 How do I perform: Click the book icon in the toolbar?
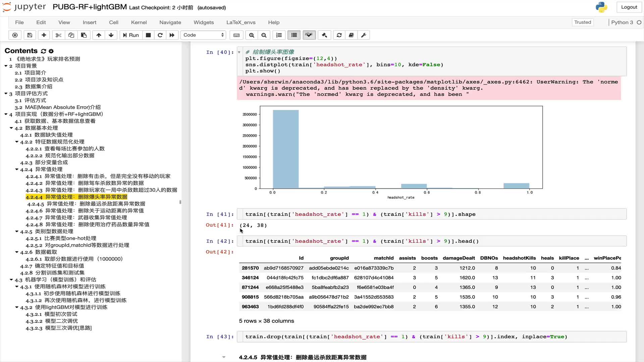tap(351, 35)
